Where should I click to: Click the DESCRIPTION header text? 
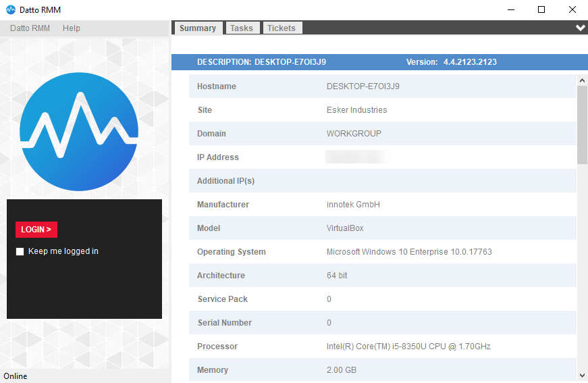[261, 62]
